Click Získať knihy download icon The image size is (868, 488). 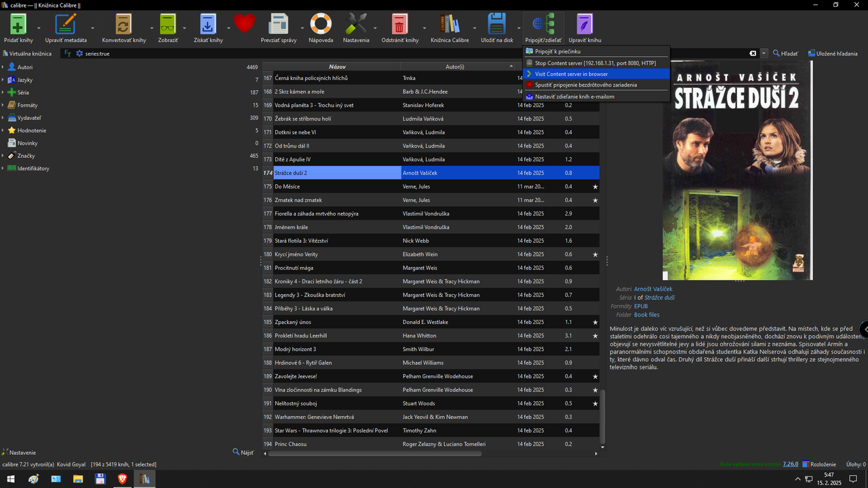(208, 24)
